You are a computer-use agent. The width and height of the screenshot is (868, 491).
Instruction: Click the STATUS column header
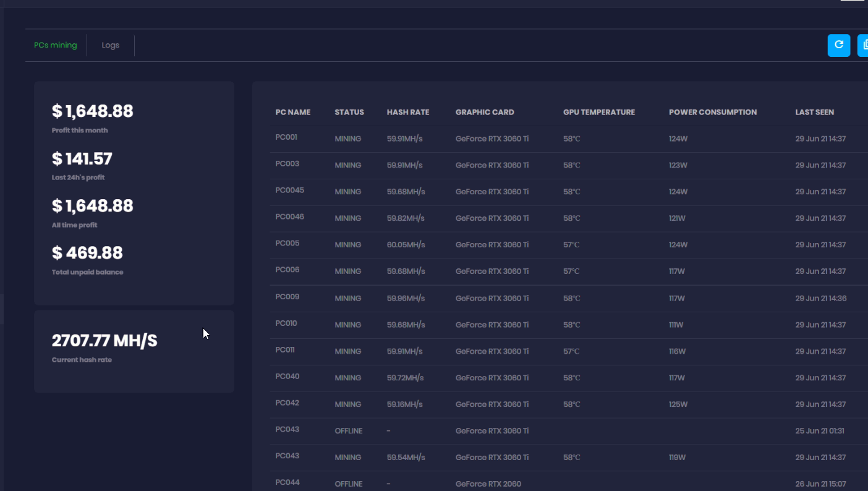(349, 113)
